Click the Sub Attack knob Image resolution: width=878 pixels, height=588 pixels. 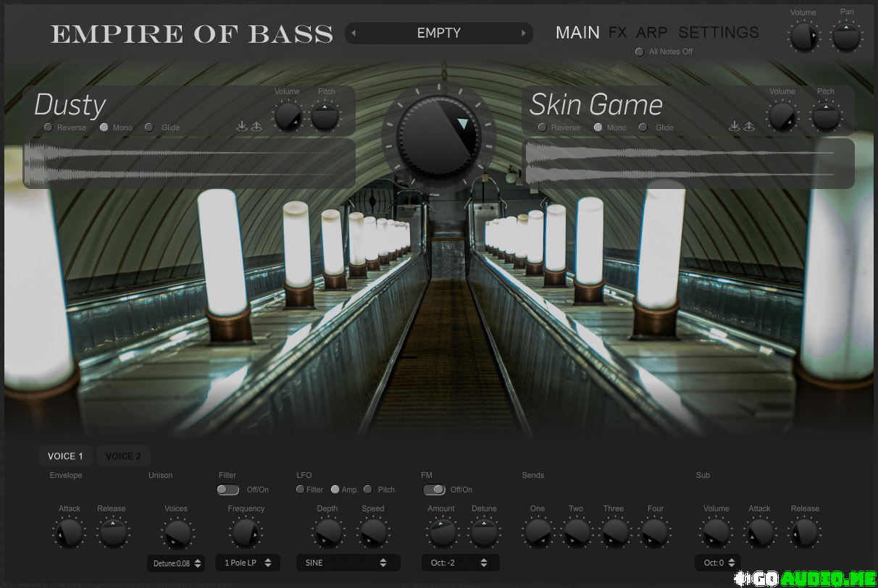click(x=760, y=534)
